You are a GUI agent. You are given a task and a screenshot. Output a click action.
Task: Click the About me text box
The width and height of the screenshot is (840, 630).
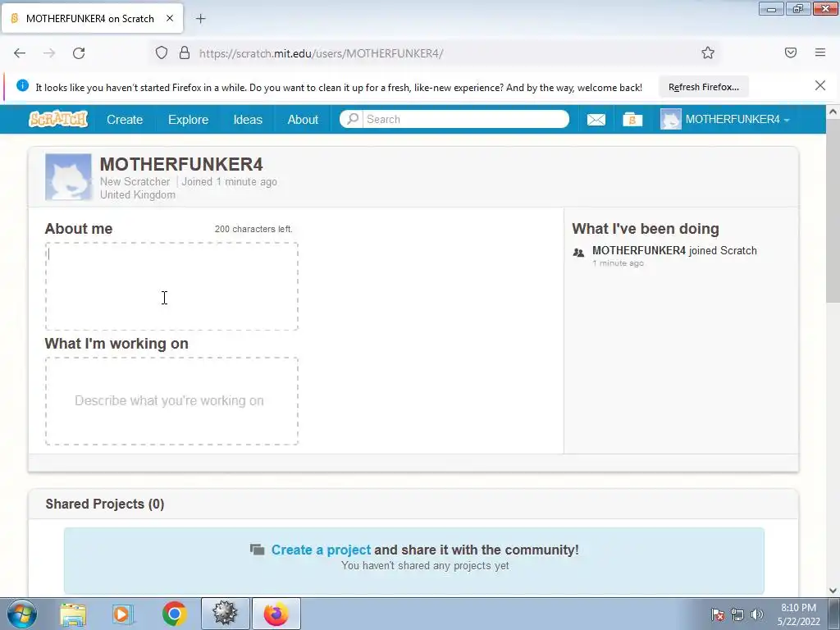point(171,286)
